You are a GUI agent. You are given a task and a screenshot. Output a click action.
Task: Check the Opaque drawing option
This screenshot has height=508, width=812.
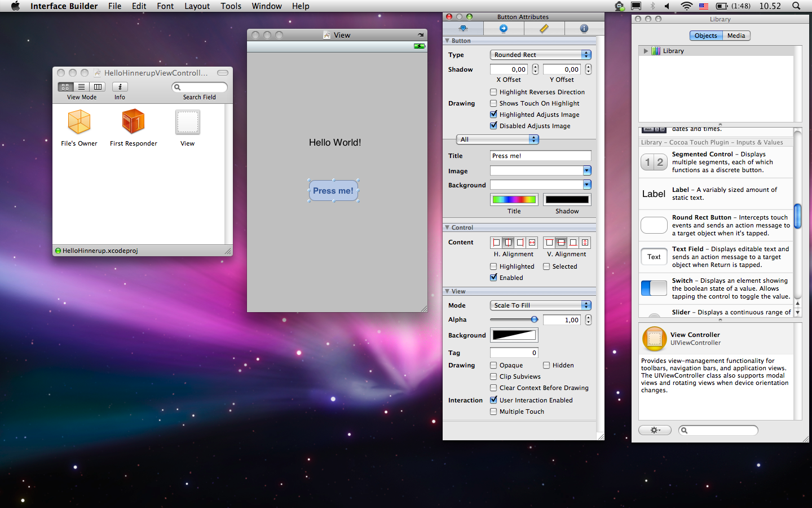point(493,365)
